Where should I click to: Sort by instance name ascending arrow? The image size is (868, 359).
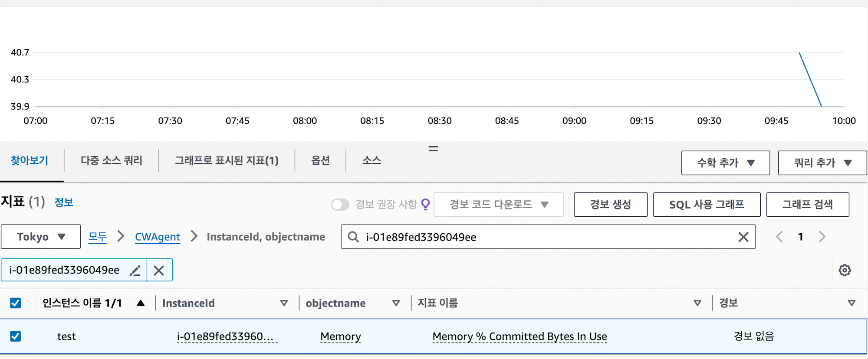click(x=141, y=303)
